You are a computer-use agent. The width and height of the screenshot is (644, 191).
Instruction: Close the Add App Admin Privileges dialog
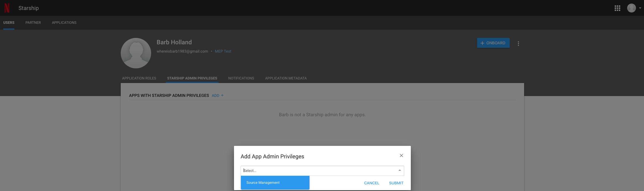[x=401, y=156]
